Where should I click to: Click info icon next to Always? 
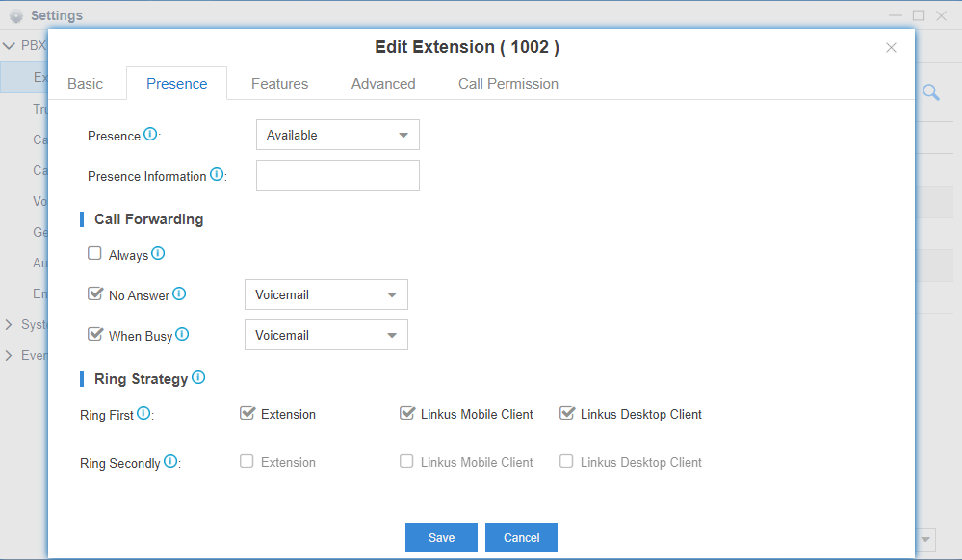158,254
